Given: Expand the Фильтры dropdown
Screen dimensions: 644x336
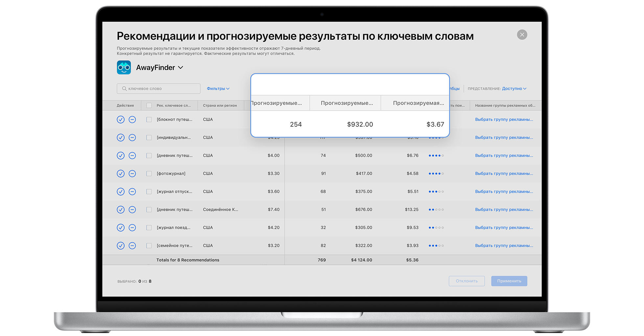Looking at the screenshot, I should click(218, 89).
